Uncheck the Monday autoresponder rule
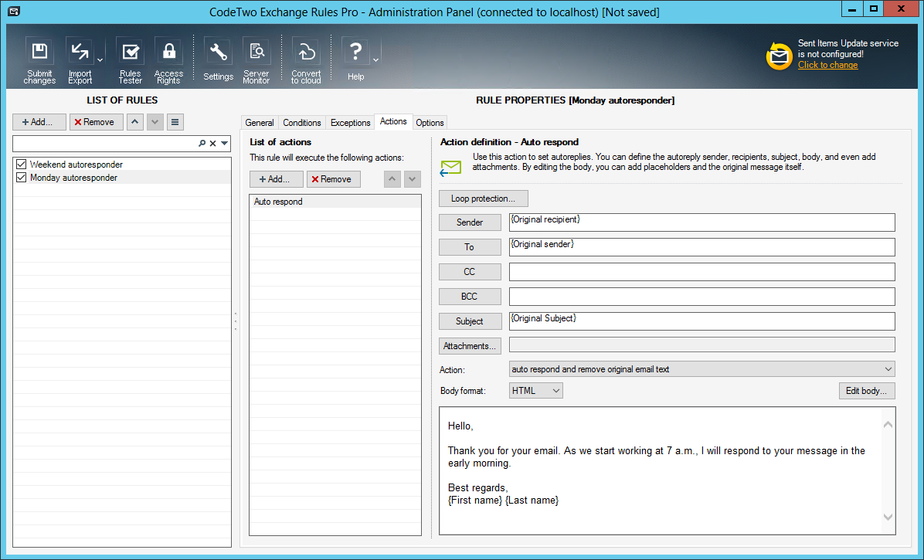 [x=21, y=177]
